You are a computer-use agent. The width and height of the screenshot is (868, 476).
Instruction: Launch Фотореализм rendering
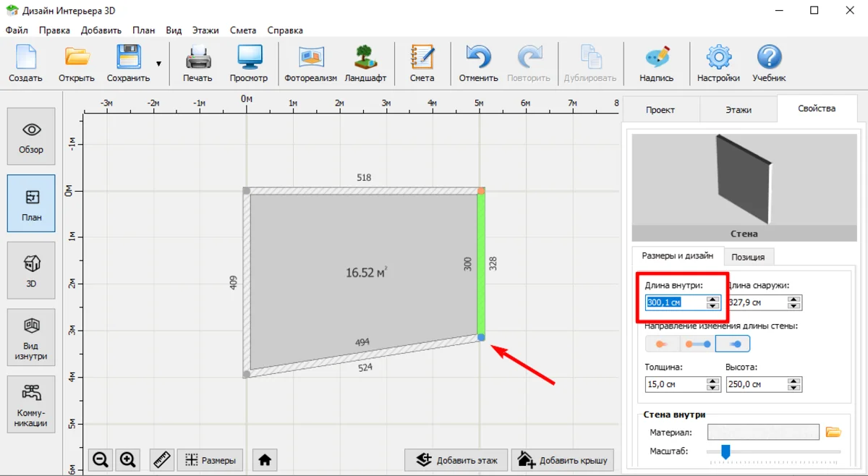pos(310,64)
